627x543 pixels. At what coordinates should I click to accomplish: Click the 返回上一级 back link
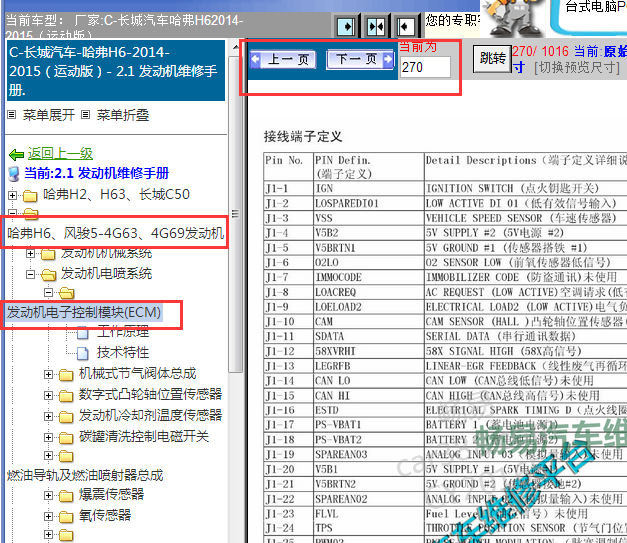point(60,153)
